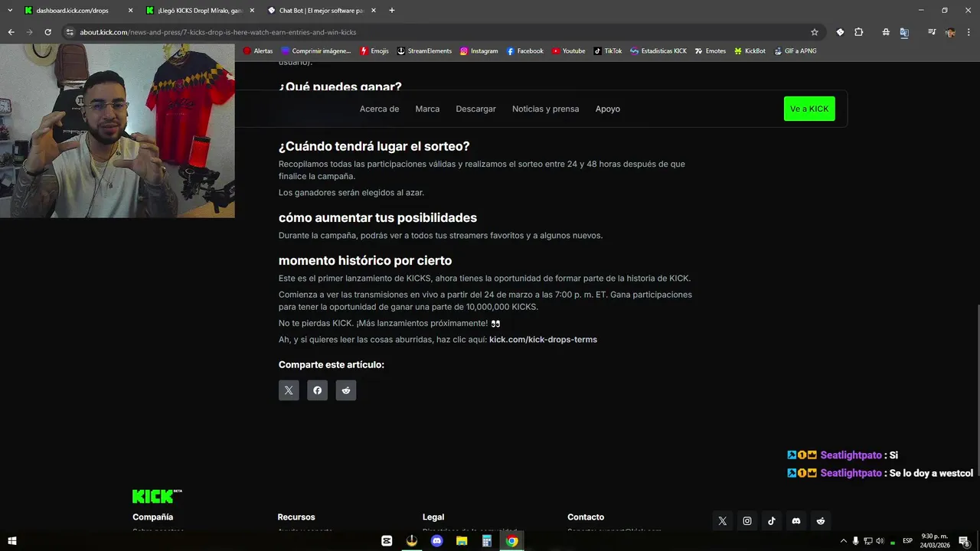Open the Youtube bookmark
Viewport: 980px width, 551px height.
(x=567, y=51)
